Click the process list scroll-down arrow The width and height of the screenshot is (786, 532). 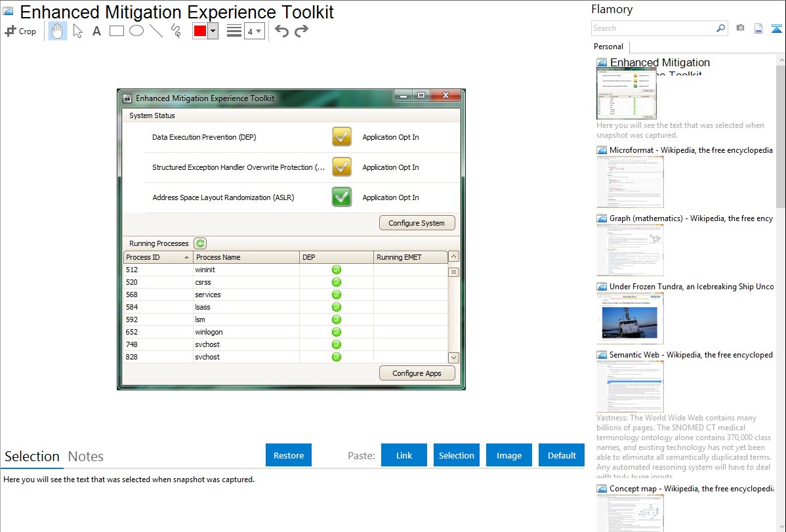point(453,358)
